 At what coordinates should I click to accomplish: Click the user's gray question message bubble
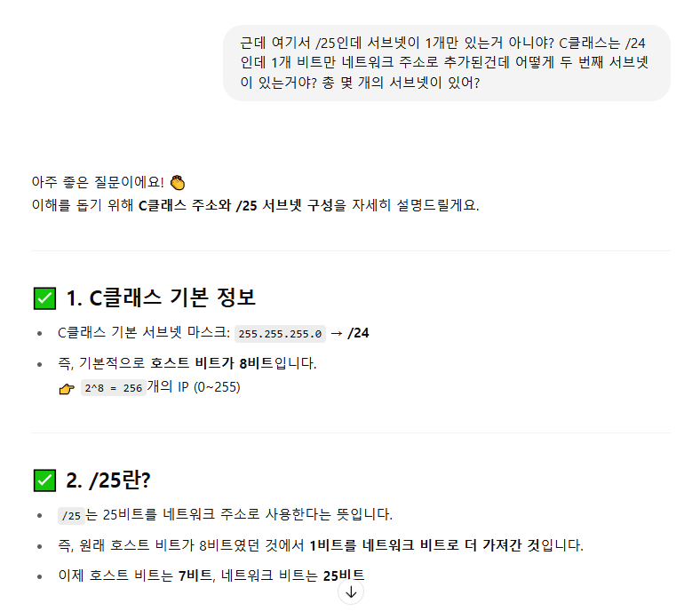click(447, 63)
